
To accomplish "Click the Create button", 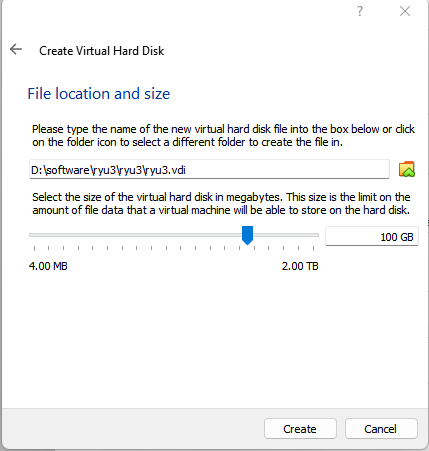I will pos(300,429).
